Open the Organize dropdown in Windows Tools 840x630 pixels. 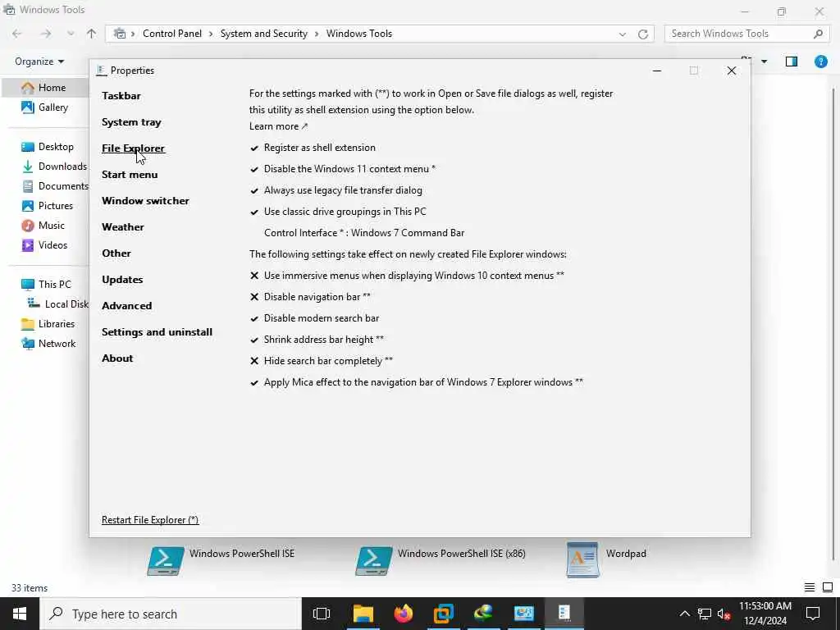pos(39,62)
